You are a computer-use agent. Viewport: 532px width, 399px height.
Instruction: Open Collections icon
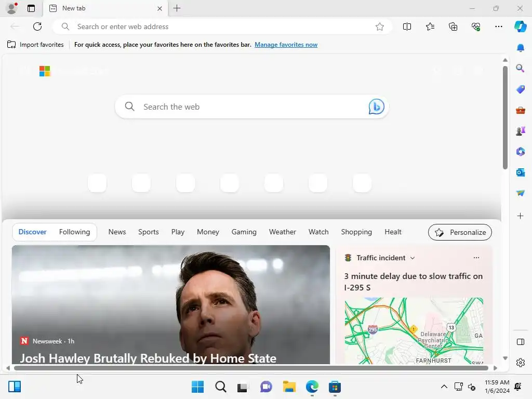pyautogui.click(x=453, y=26)
